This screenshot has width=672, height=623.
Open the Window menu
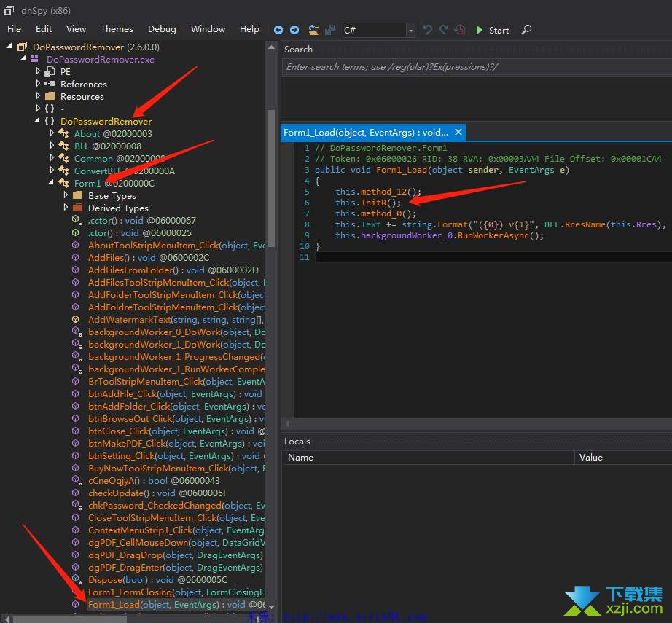(x=208, y=29)
